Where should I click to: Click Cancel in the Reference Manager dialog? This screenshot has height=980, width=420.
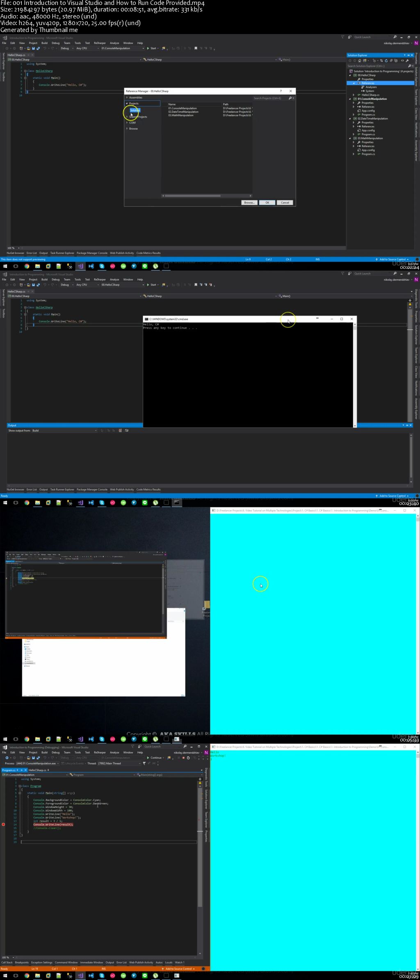click(x=285, y=202)
